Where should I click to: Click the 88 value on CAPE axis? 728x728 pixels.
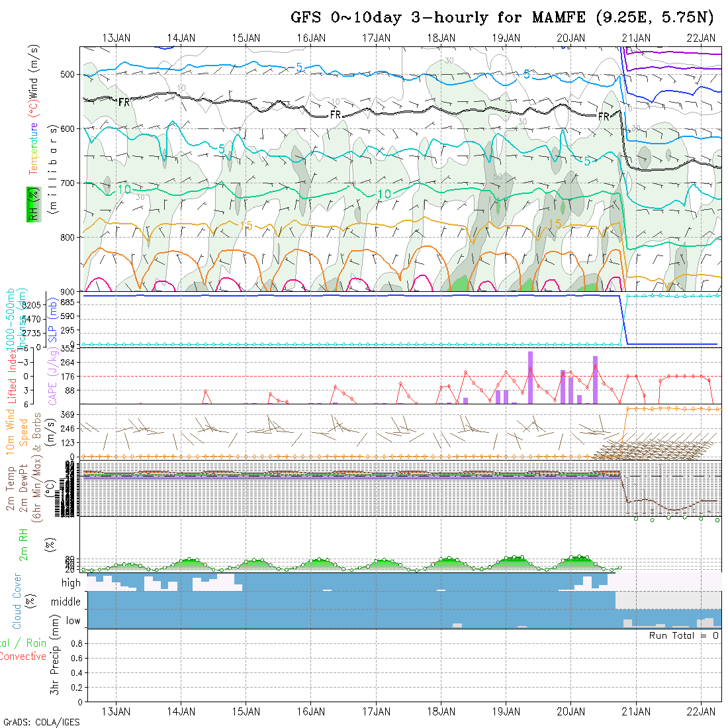[x=69, y=390]
